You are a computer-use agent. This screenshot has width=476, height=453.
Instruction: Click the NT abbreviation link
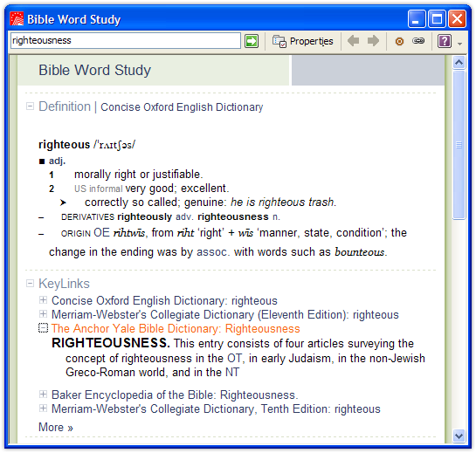click(x=232, y=373)
